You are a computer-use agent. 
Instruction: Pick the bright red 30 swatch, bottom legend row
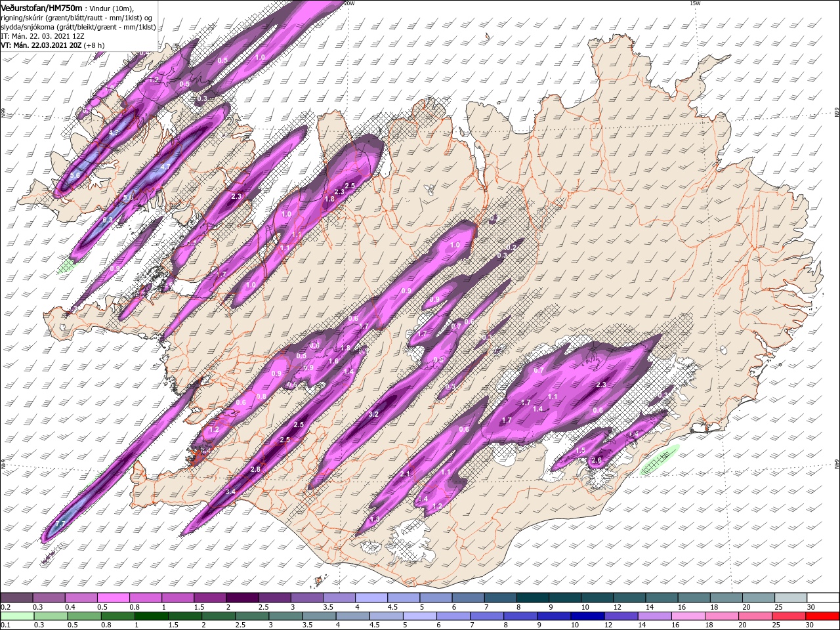coord(822,616)
